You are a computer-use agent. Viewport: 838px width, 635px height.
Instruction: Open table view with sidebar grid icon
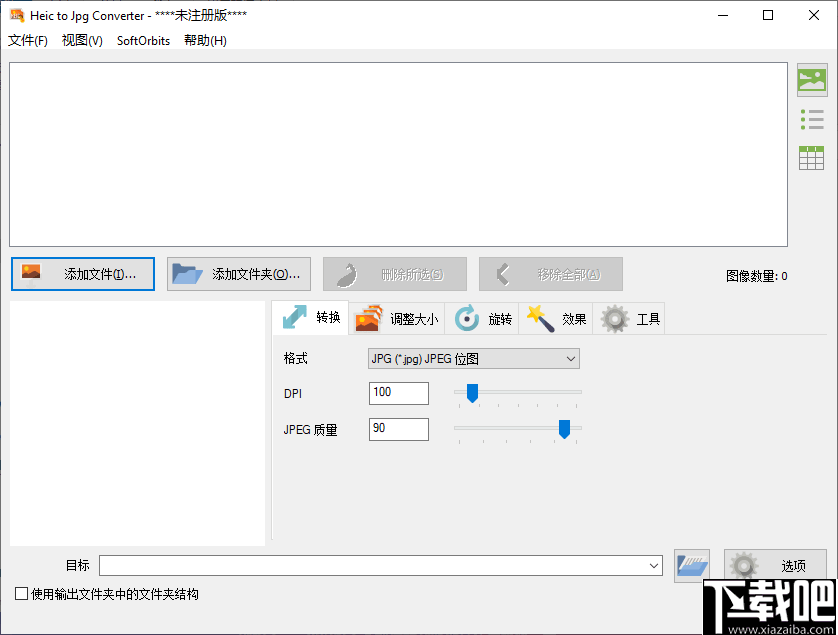(x=811, y=158)
